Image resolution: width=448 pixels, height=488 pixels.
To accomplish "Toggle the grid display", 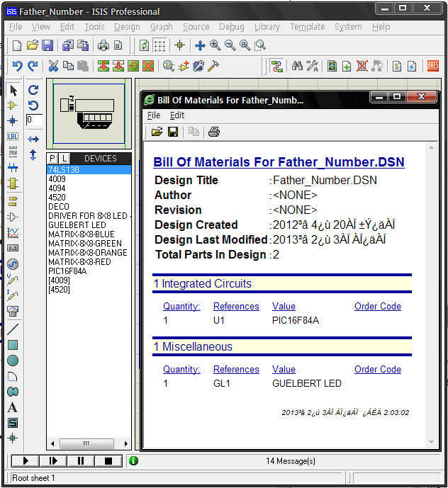I will [159, 45].
